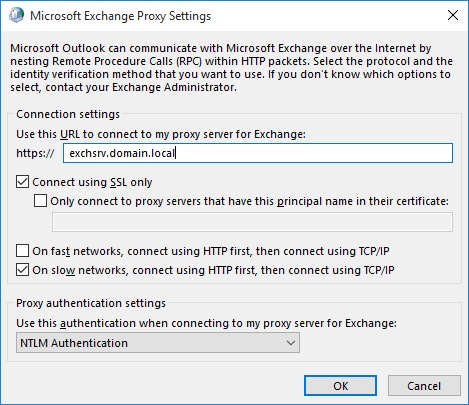Click the dialog description paragraph

(231, 68)
